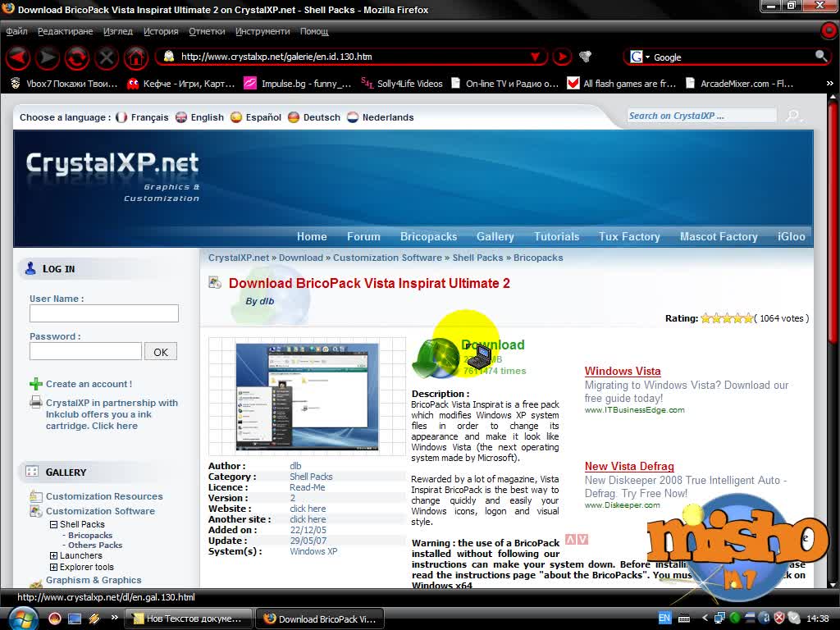The image size is (840, 630).
Task: Collapse the Shell Packs tree node
Action: 53,524
